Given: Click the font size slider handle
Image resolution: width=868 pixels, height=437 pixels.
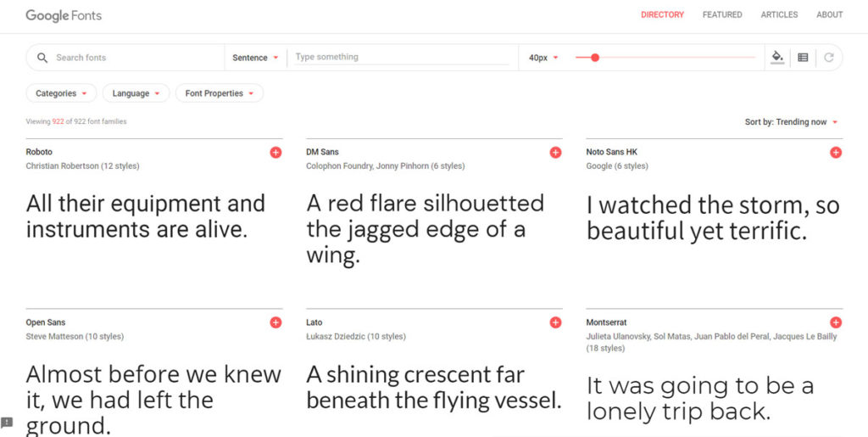Looking at the screenshot, I should [x=595, y=58].
